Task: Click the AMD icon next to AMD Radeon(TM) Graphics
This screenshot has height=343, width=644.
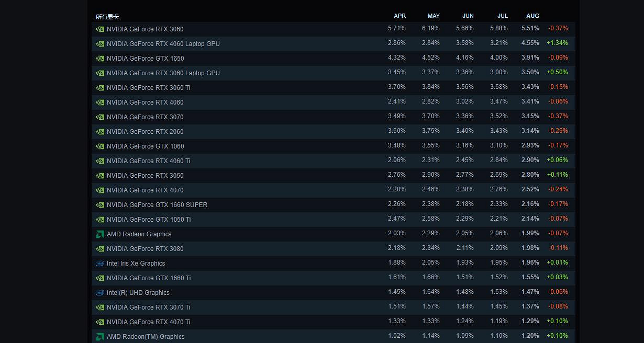Action: [x=100, y=337]
